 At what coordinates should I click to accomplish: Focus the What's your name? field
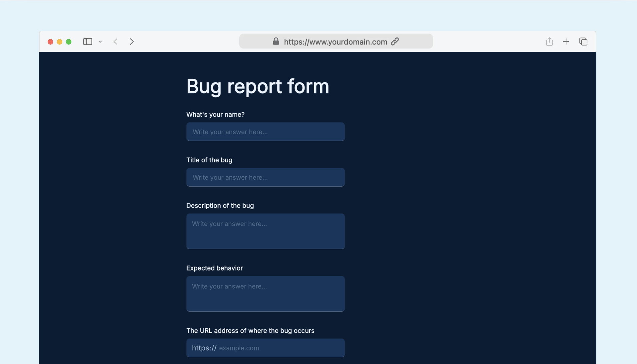pyautogui.click(x=266, y=132)
